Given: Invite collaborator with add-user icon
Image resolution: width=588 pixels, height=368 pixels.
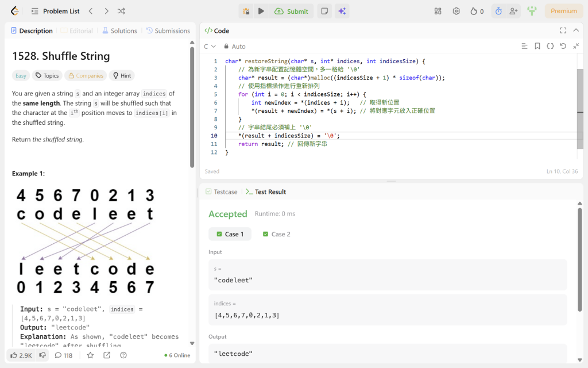Looking at the screenshot, I should [x=513, y=11].
